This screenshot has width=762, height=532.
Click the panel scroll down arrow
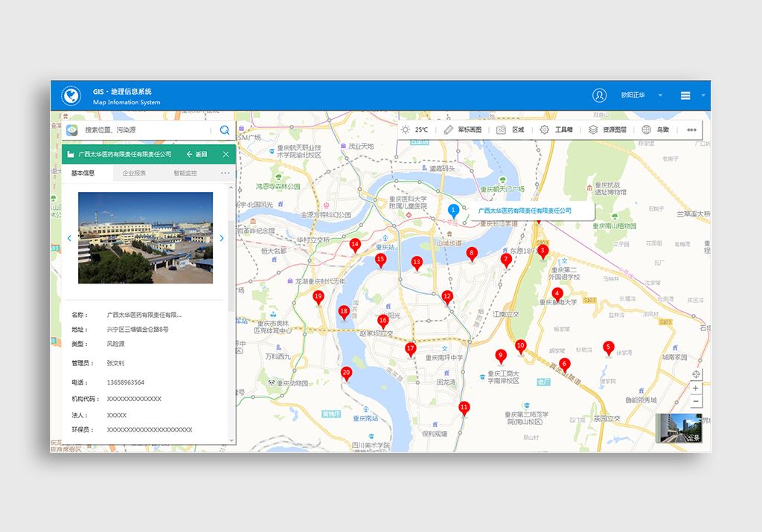[x=231, y=440]
